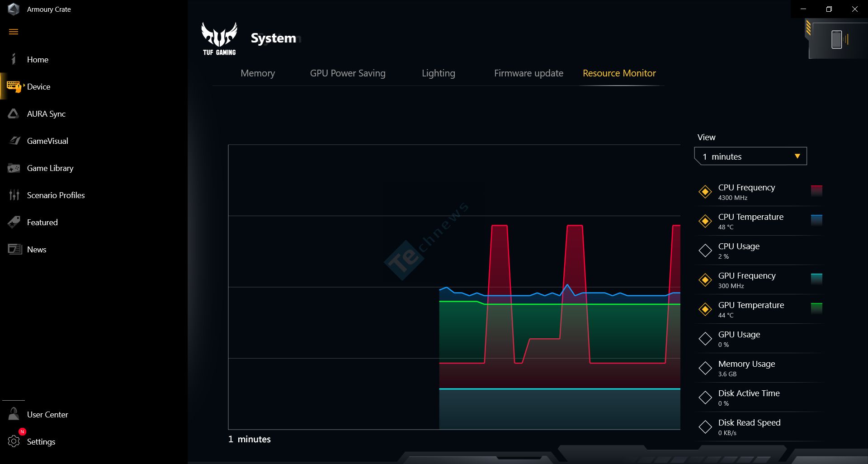Screen dimensions: 868x464
Task: Enable GPU Usage graph display
Action: tap(705, 339)
